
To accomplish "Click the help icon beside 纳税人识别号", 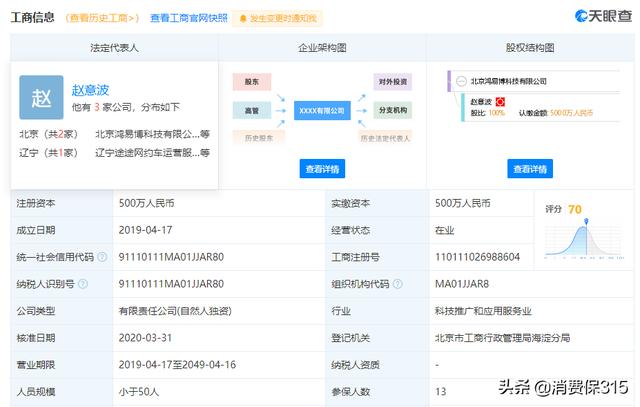I will 83,284.
